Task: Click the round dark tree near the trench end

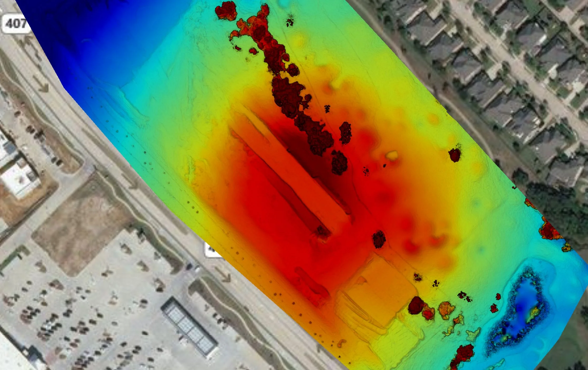Action: (379, 239)
